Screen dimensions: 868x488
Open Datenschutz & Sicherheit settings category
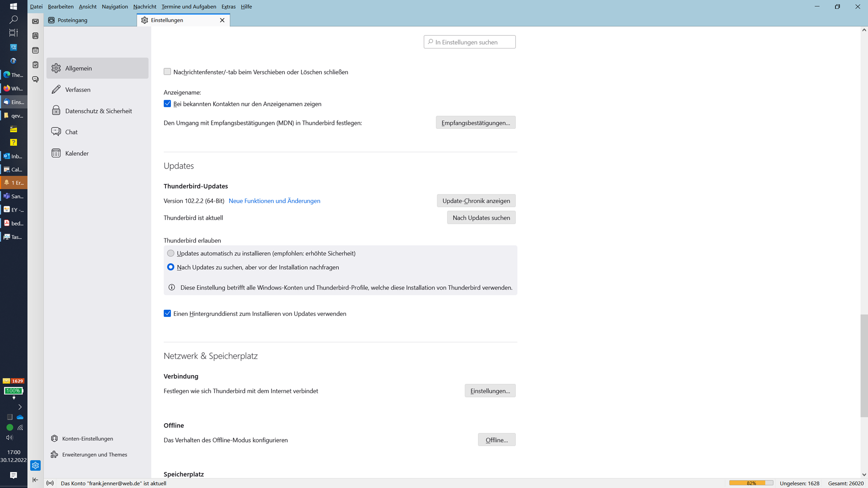pos(98,111)
